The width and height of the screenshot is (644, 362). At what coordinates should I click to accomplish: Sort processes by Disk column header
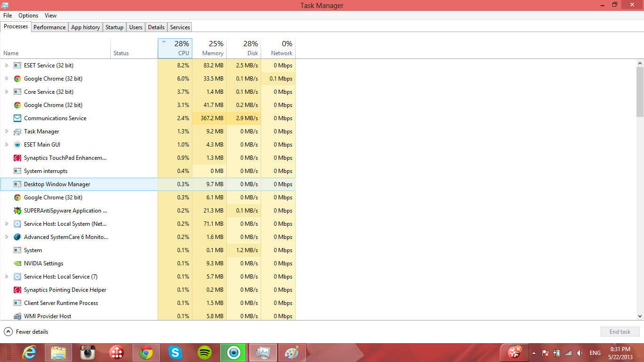244,49
